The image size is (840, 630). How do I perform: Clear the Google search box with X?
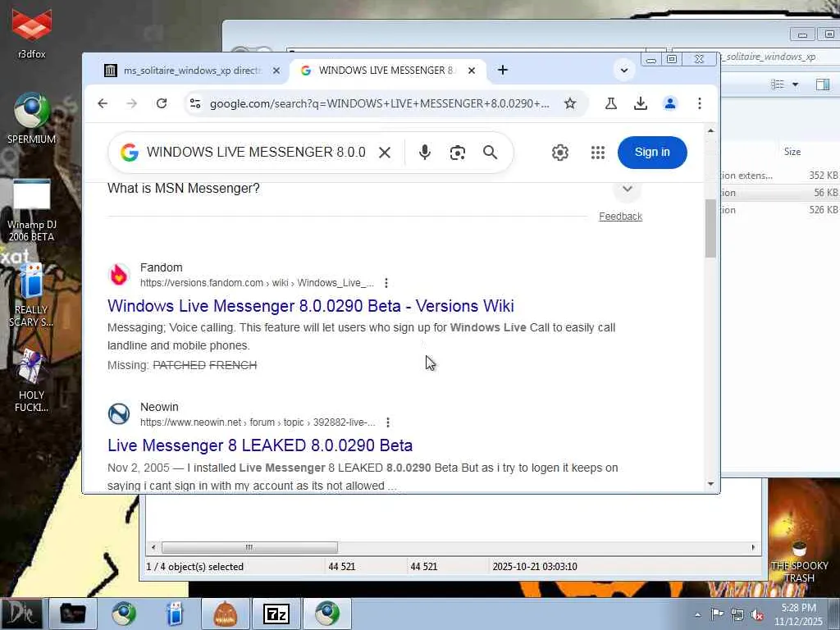(384, 153)
